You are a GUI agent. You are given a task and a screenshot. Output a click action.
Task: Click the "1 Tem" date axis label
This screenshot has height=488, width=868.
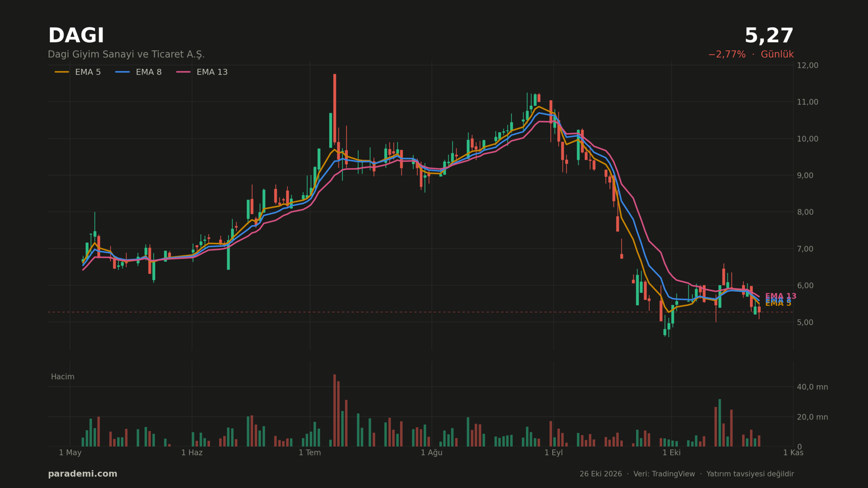[310, 453]
